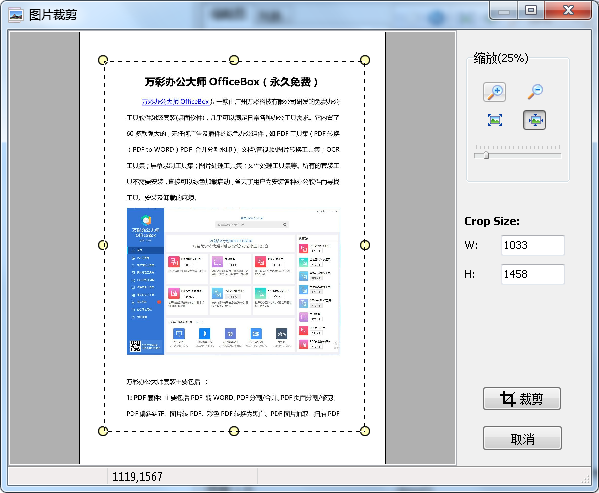Click the top-left crop handle

click(103, 60)
